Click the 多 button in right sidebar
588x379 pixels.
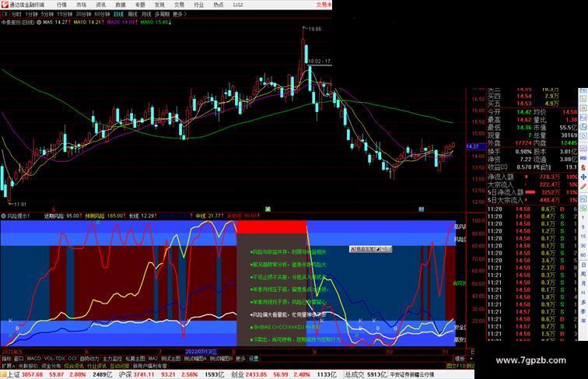[x=583, y=302]
